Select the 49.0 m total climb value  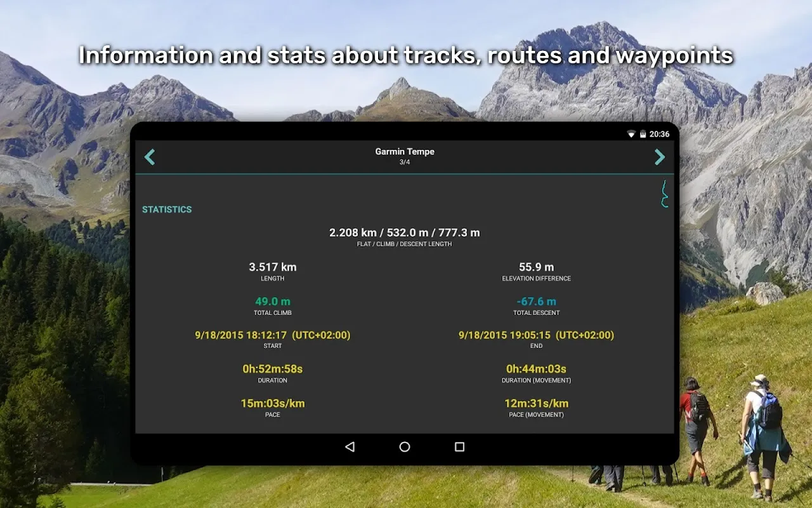pyautogui.click(x=273, y=302)
